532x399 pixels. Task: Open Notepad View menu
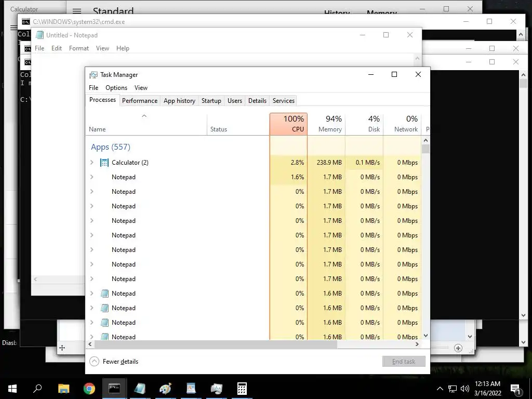tap(102, 48)
